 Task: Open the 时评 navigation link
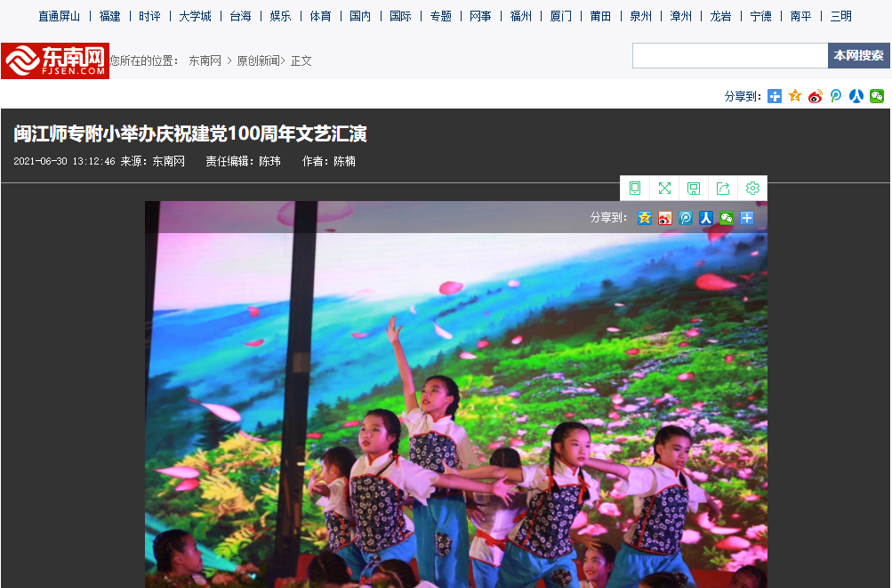[149, 17]
